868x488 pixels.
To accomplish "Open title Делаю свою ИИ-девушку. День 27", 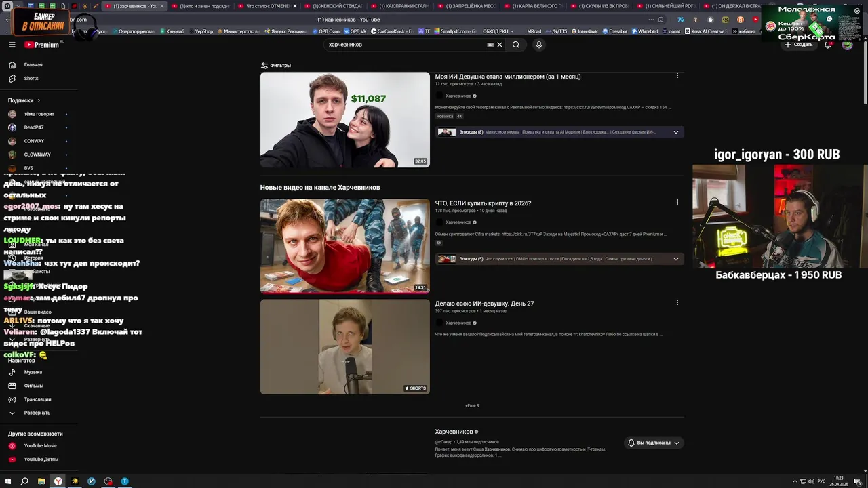I will (484, 304).
